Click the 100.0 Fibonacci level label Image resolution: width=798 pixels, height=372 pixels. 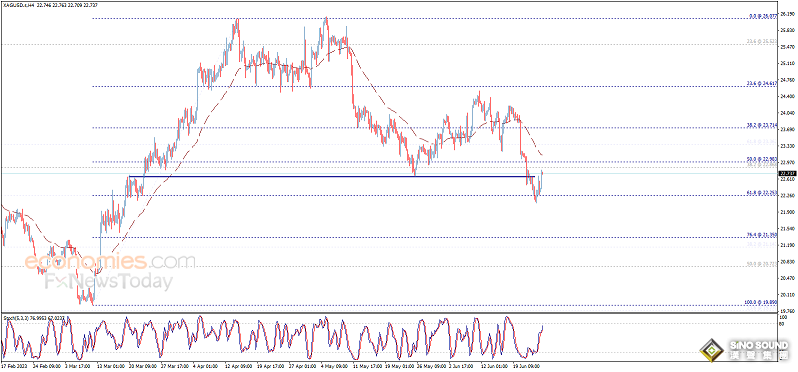[760, 302]
